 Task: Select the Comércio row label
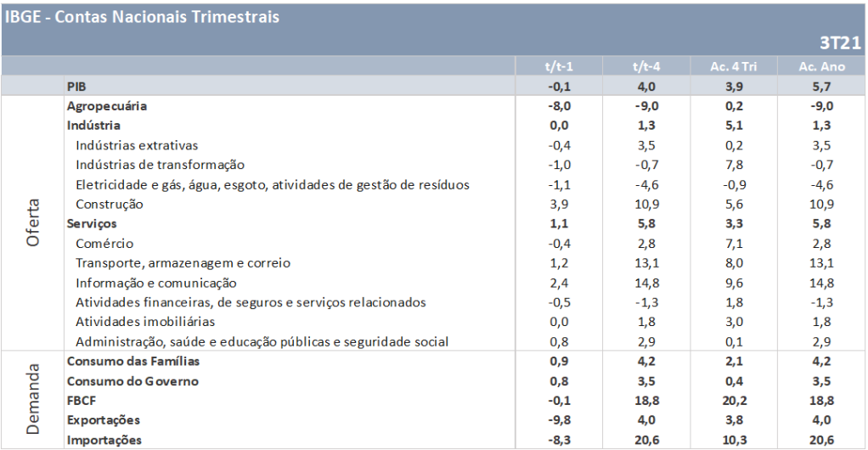pyautogui.click(x=104, y=244)
